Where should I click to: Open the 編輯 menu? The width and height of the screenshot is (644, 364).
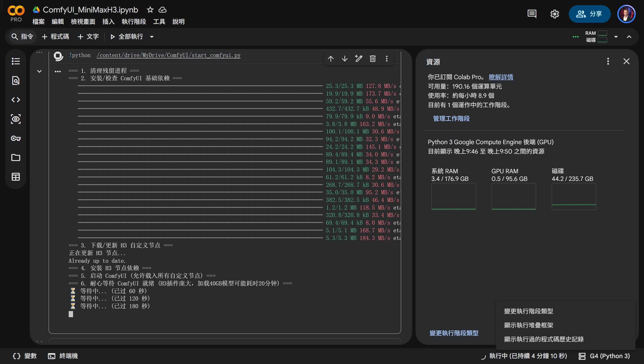58,22
